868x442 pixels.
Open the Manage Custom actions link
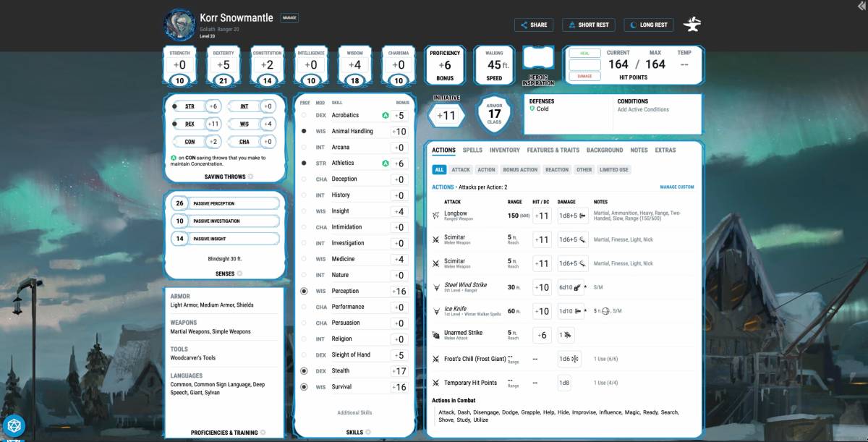[x=677, y=187]
